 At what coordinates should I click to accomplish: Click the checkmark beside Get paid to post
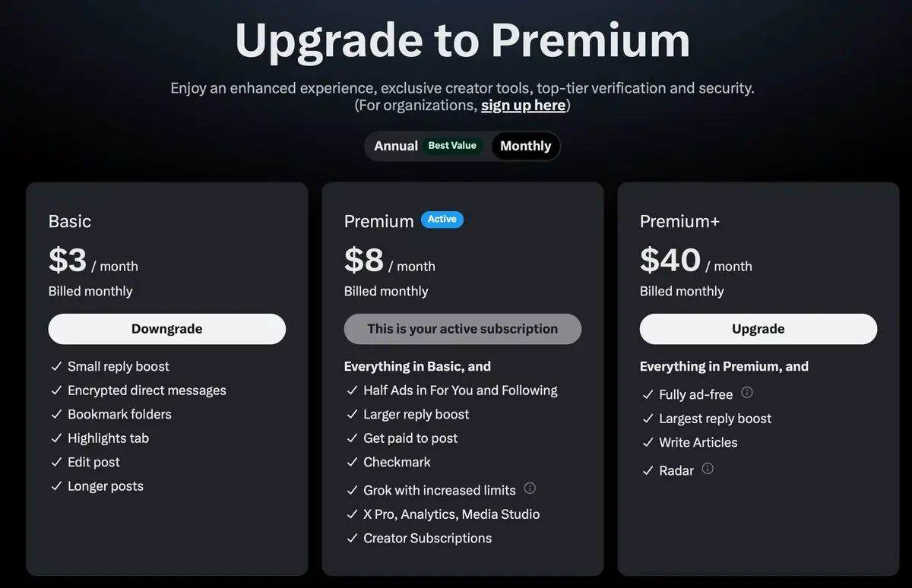coord(352,438)
